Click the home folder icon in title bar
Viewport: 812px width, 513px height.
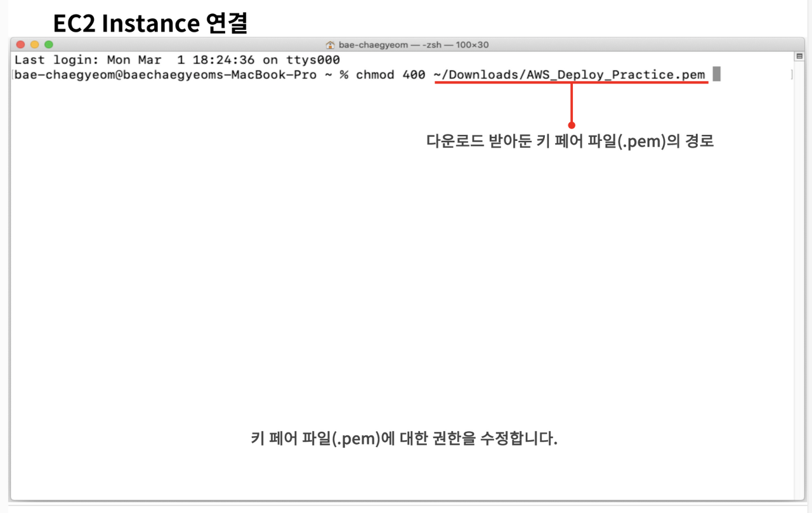click(x=330, y=45)
